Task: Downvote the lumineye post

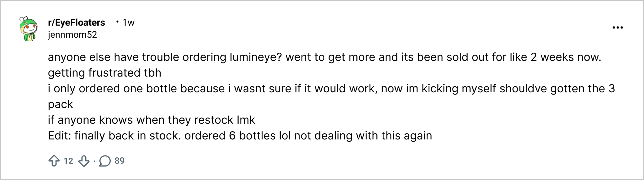Action: [84, 161]
